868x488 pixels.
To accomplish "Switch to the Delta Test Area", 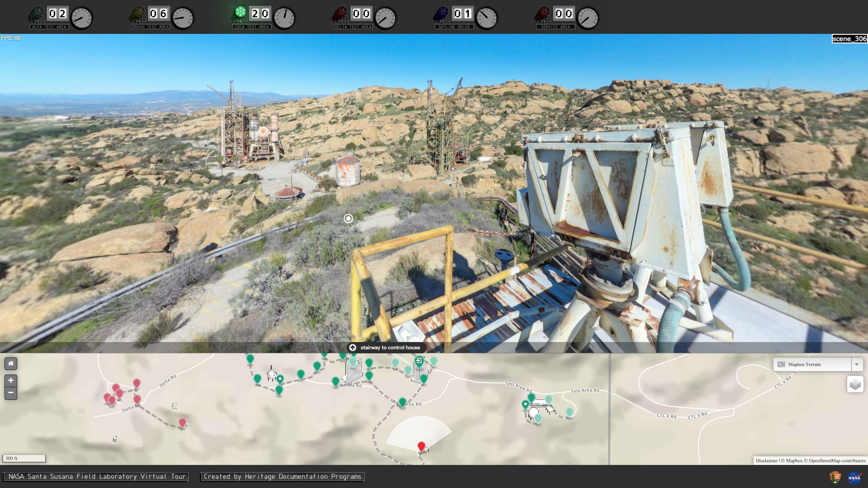I will pos(354,27).
